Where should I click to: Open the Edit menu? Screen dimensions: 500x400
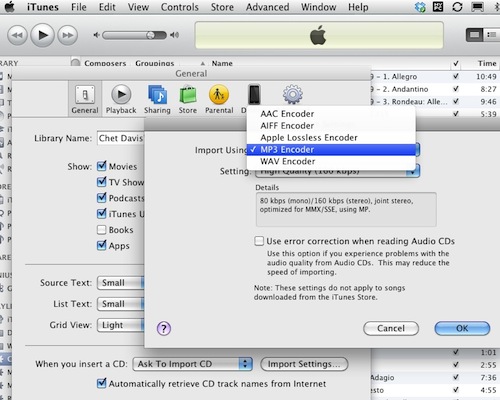(107, 7)
